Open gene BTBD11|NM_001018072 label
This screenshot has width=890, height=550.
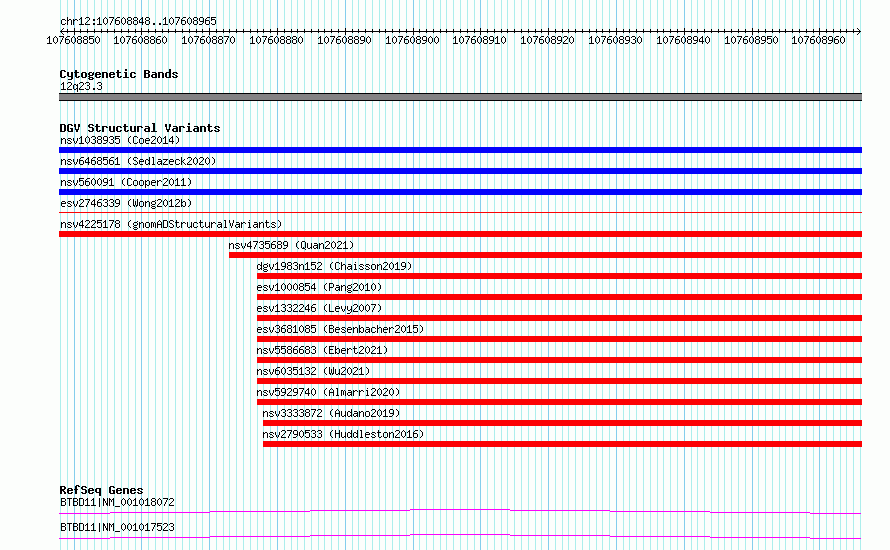(117, 502)
